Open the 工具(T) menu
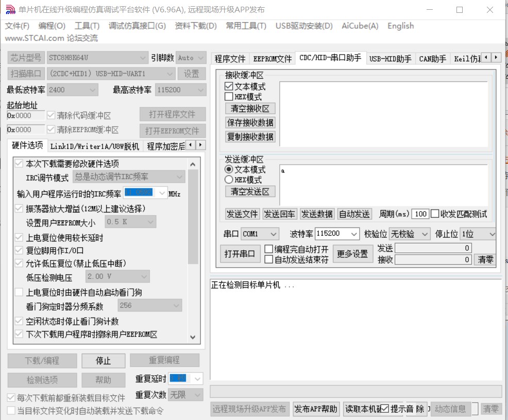The height and width of the screenshot is (420, 508). (87, 26)
